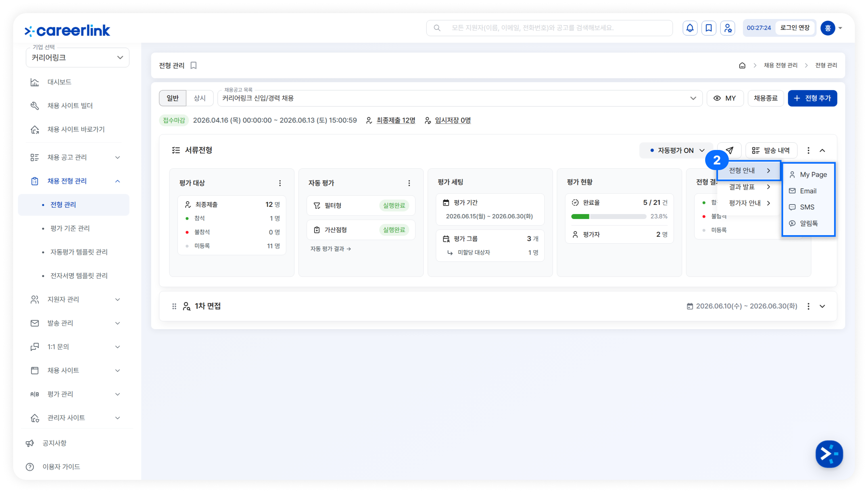Screen dimensions: 868x493
Task: Choose Email in the submenu
Action: click(x=808, y=191)
